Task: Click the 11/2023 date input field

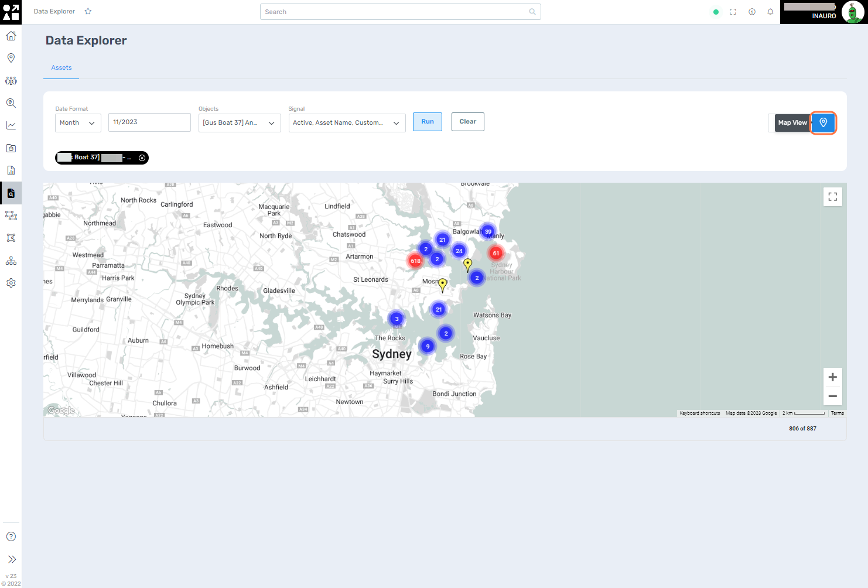Action: (x=149, y=122)
